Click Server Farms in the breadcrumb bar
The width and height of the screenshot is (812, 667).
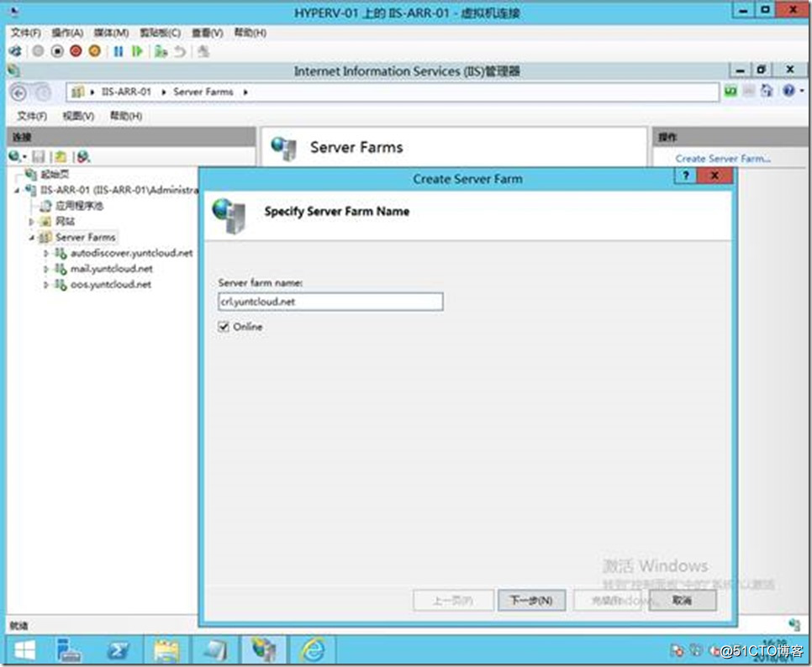(203, 92)
